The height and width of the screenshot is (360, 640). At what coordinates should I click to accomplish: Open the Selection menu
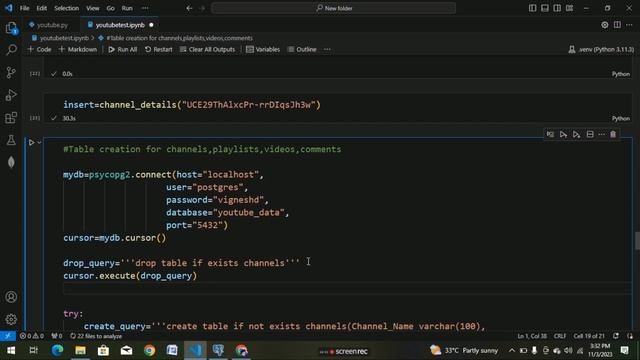67,8
